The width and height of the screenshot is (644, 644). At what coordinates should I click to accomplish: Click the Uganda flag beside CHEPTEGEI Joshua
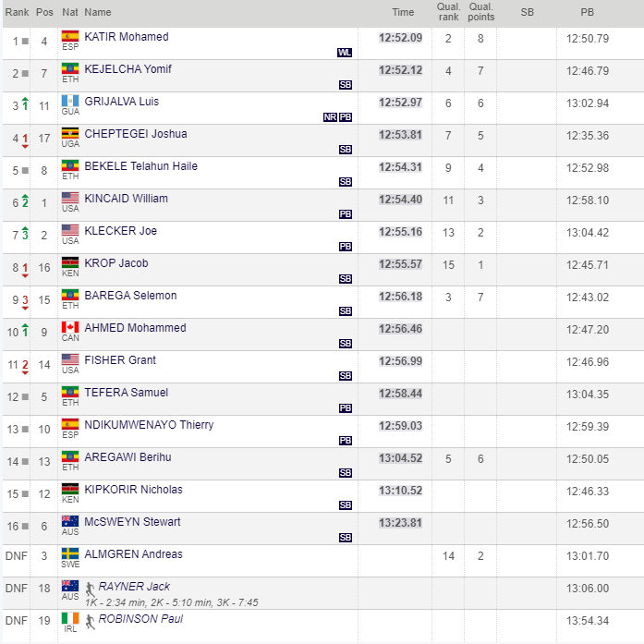pyautogui.click(x=70, y=133)
